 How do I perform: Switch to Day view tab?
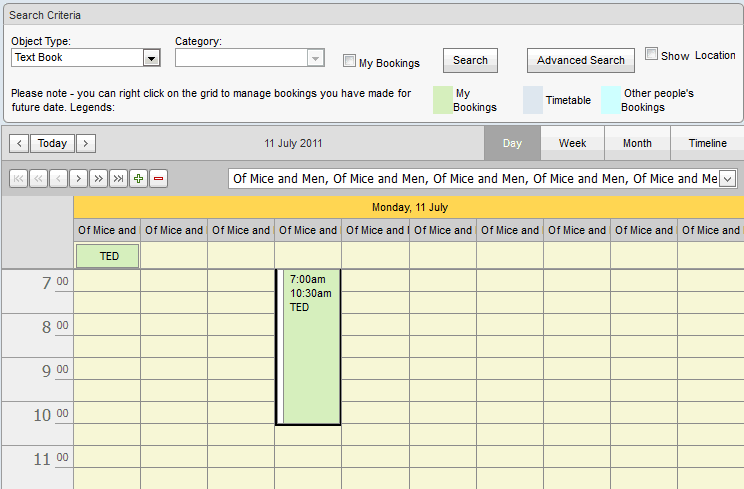click(x=512, y=143)
